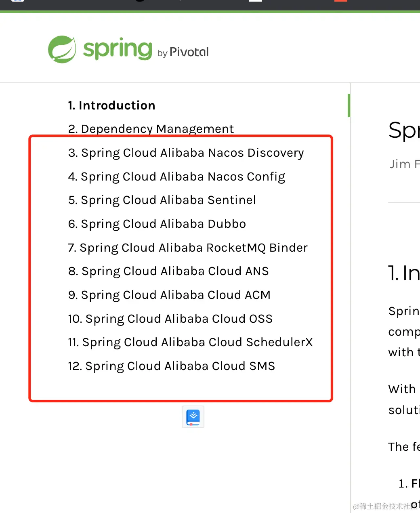Open 4. Spring Cloud Alibaba Nacos Config
Viewport: 420px width, 513px height.
pos(176,177)
